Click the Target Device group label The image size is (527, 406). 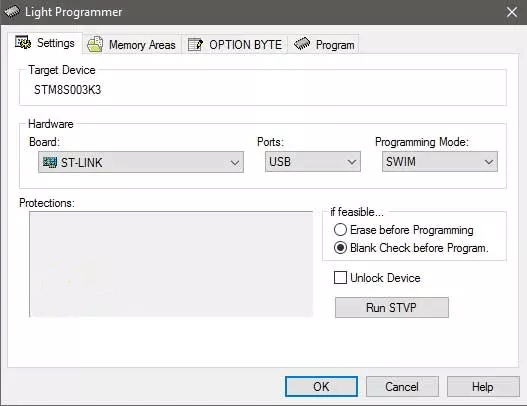[x=62, y=70]
